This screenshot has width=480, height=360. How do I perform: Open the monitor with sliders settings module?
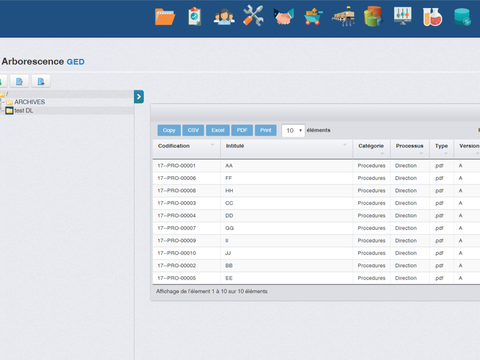(403, 16)
